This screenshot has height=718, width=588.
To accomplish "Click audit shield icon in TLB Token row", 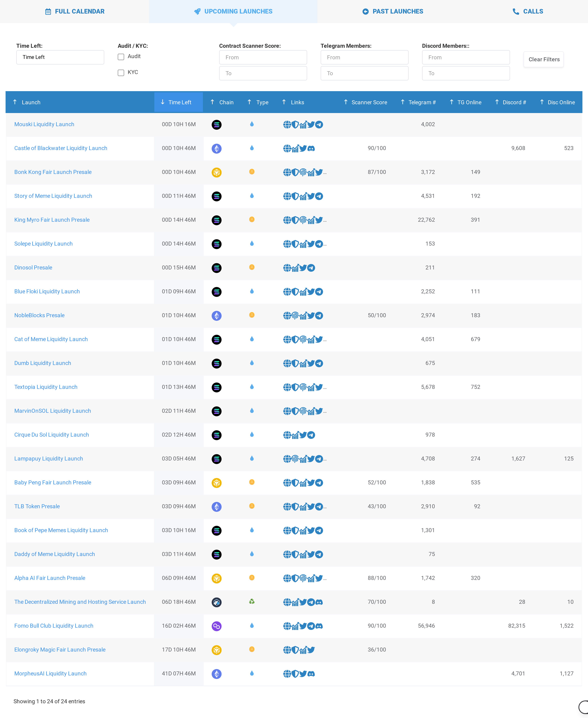I will [295, 507].
